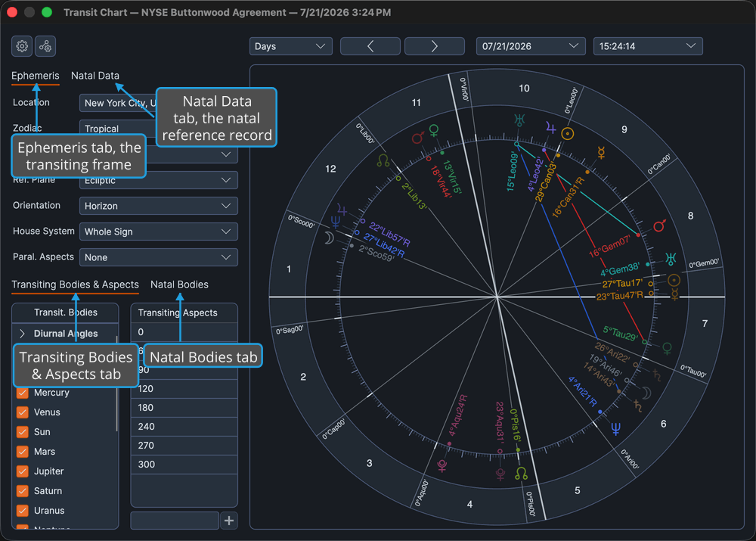This screenshot has width=756, height=541.
Task: Click the teal Uranus glyph in house 8
Action: coord(671,259)
